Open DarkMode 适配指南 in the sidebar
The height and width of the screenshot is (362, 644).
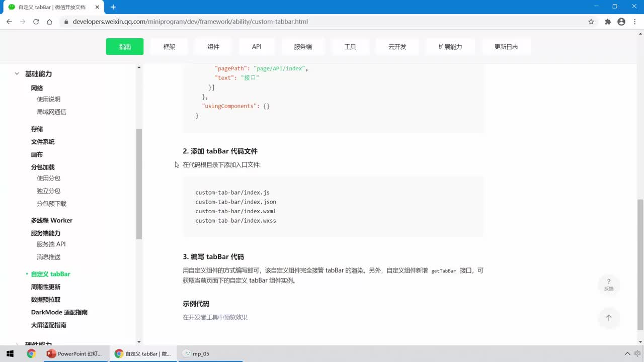point(59,312)
